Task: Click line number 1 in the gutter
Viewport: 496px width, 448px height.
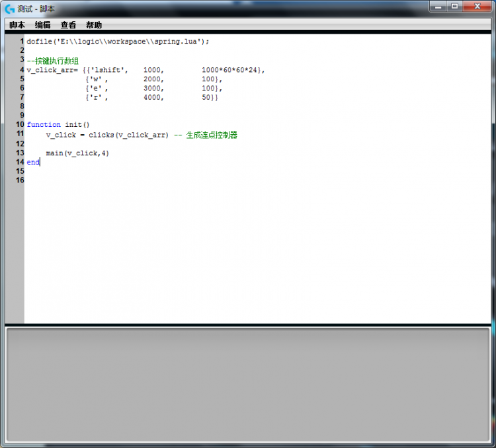Action: coord(21,41)
